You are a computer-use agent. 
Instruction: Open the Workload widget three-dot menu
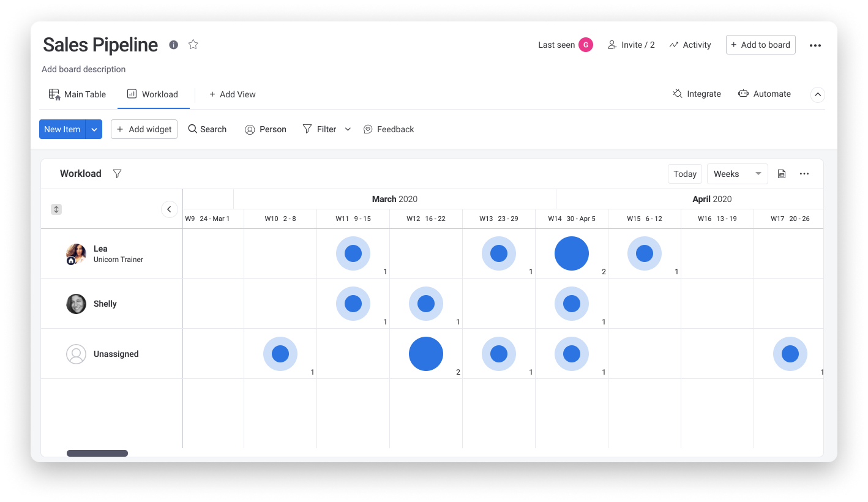point(804,174)
